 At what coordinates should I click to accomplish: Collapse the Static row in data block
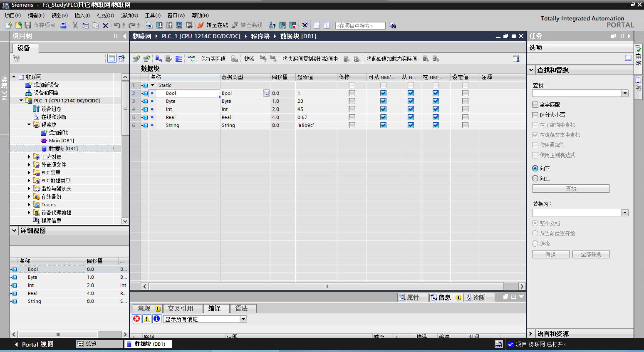[153, 85]
